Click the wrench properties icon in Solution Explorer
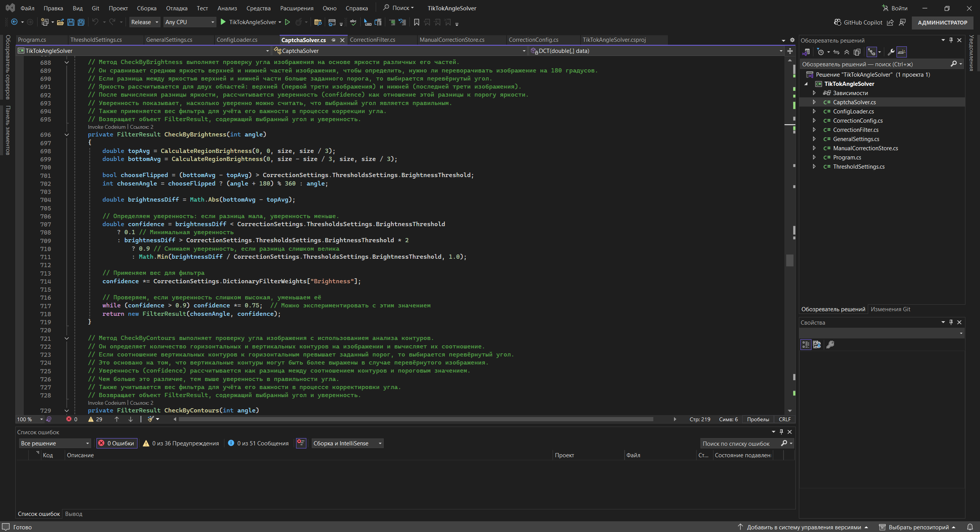Image resolution: width=980 pixels, height=532 pixels. [891, 52]
